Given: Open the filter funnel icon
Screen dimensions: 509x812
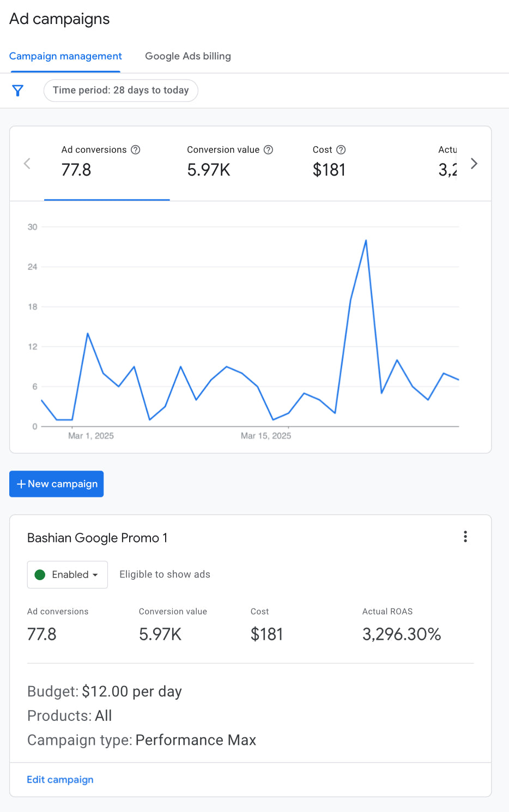Looking at the screenshot, I should click(18, 90).
